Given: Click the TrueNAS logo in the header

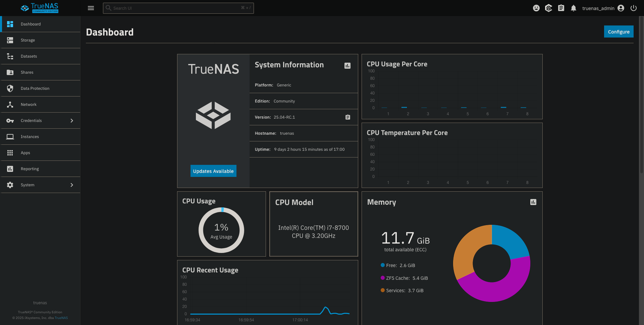Looking at the screenshot, I should pos(40,8).
